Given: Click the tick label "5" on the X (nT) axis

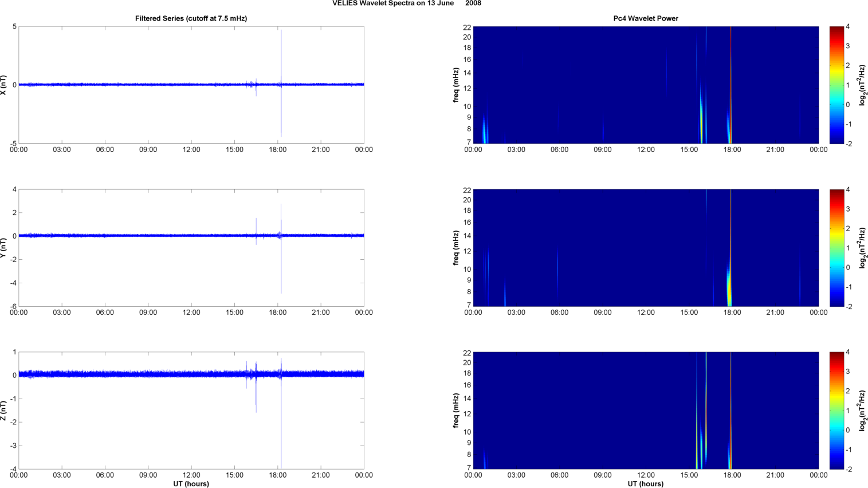Looking at the screenshot, I should 14,27.
